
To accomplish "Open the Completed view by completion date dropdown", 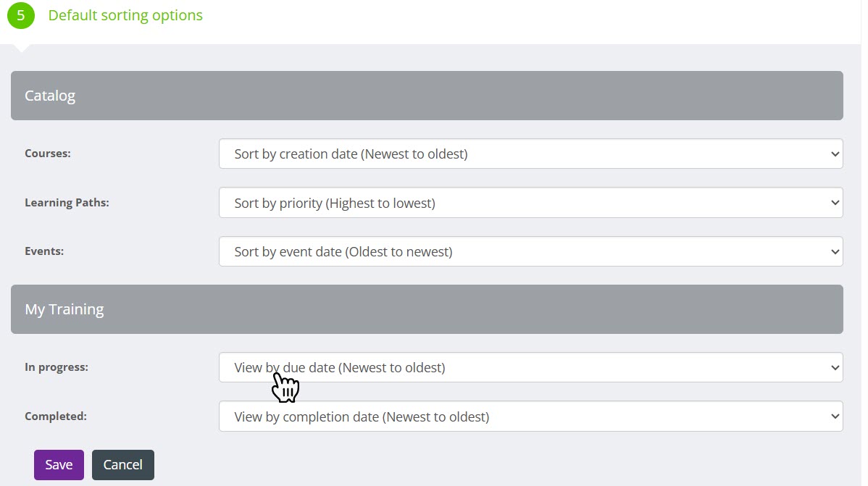I will click(x=530, y=417).
